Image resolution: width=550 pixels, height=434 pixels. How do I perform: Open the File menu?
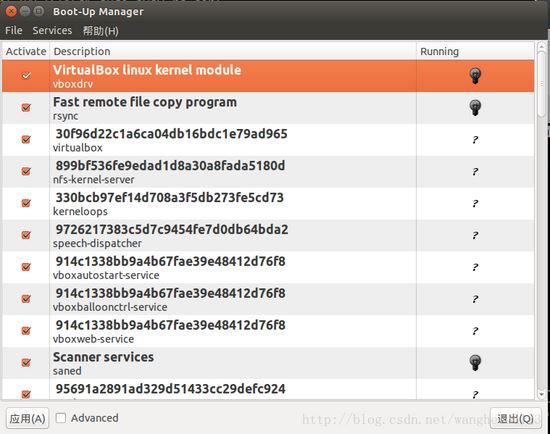[x=14, y=31]
